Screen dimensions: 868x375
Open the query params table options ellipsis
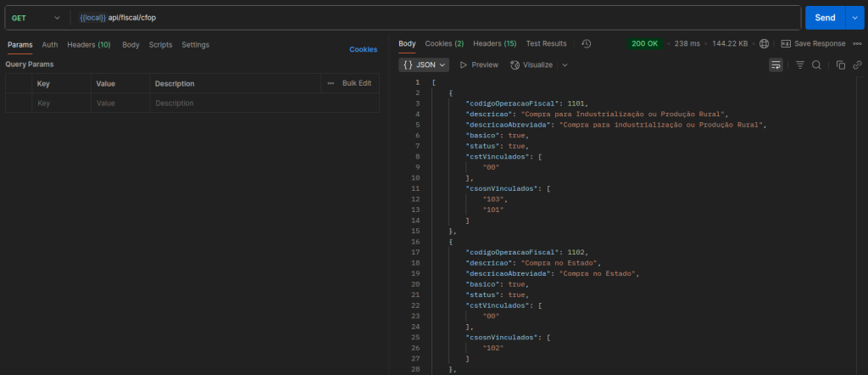click(x=331, y=83)
